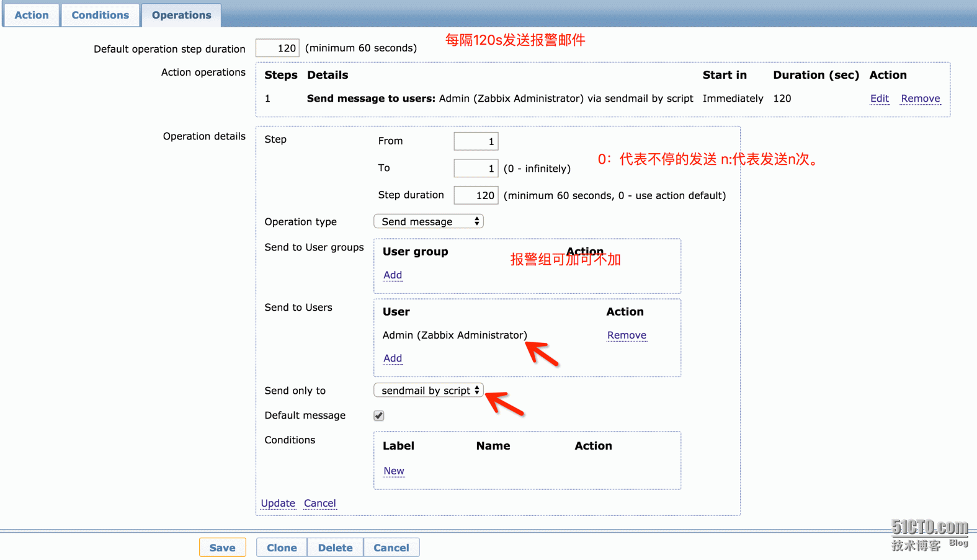The width and height of the screenshot is (977, 560).
Task: Switch to the Conditions tab
Action: coord(100,15)
